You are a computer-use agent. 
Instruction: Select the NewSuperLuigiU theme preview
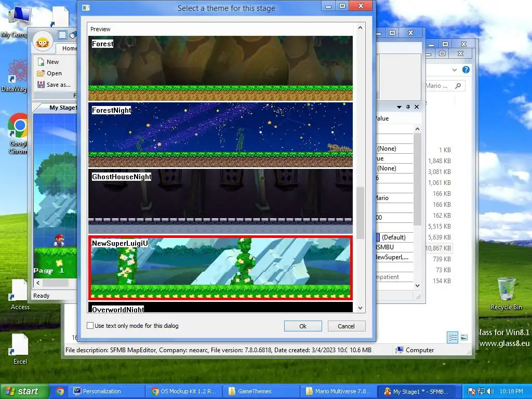[x=220, y=268]
